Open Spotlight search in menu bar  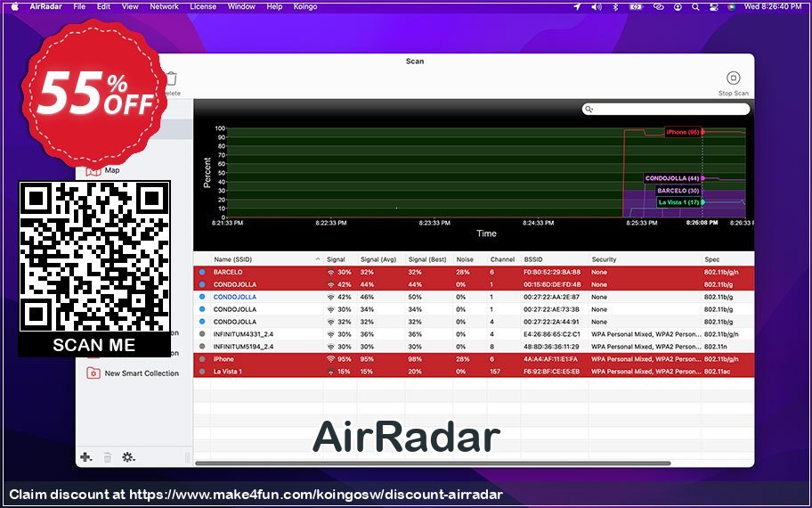(x=695, y=7)
